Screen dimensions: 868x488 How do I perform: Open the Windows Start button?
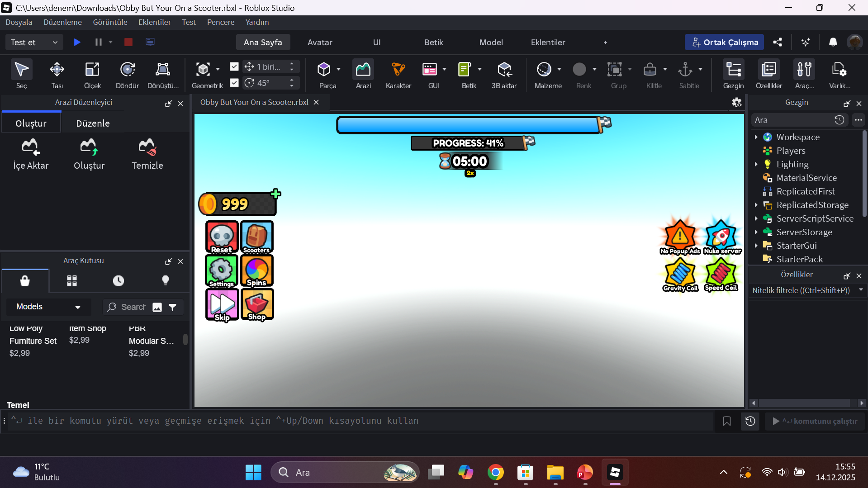tap(253, 473)
